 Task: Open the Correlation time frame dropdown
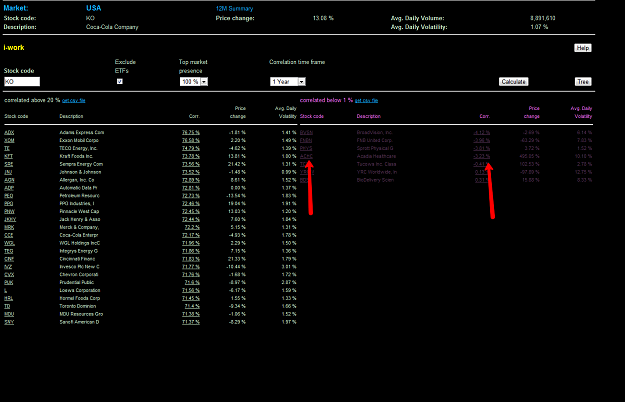coord(288,82)
